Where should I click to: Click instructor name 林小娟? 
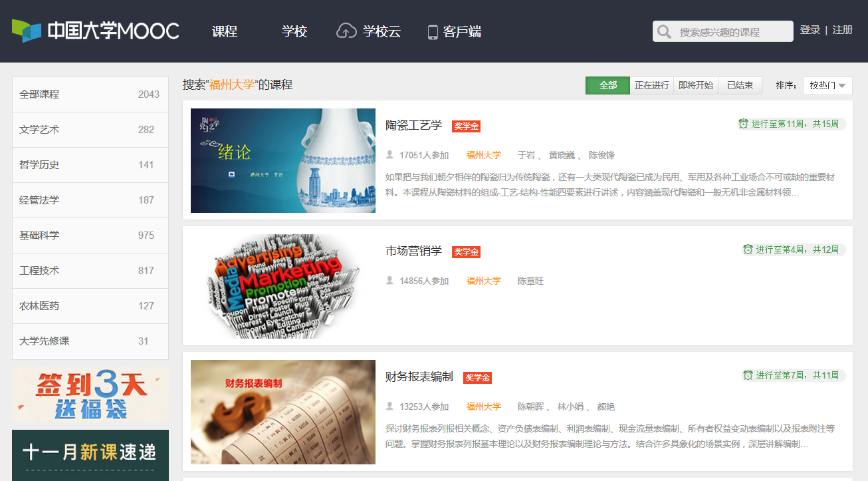click(570, 406)
